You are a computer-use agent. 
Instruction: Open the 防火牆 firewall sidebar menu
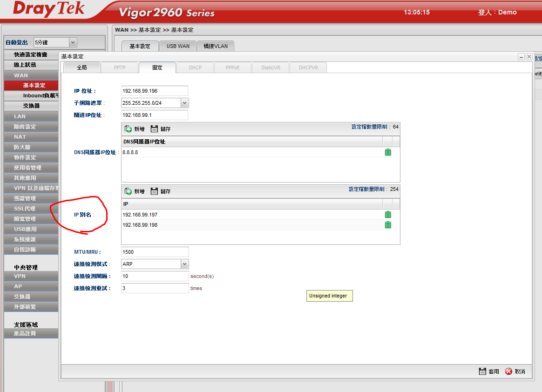(x=22, y=147)
